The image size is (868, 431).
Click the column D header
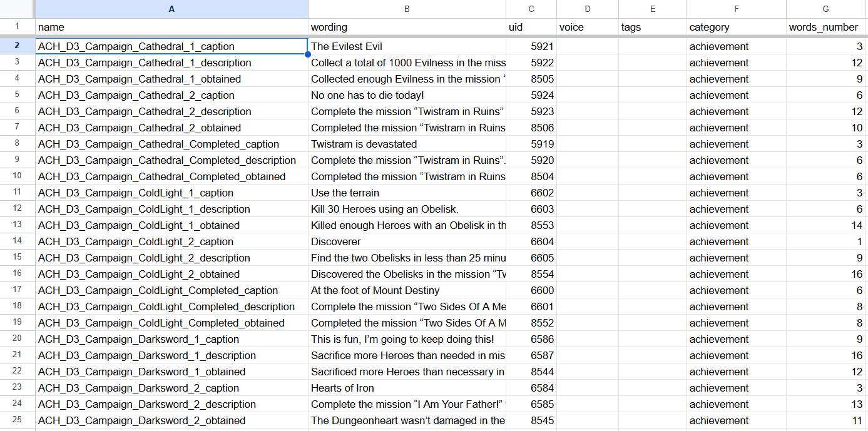click(587, 9)
